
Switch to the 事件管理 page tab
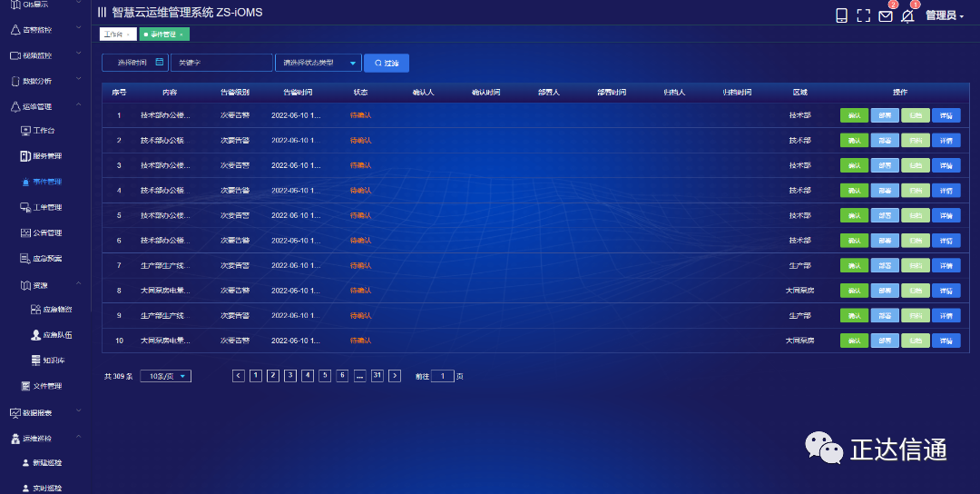pyautogui.click(x=162, y=35)
